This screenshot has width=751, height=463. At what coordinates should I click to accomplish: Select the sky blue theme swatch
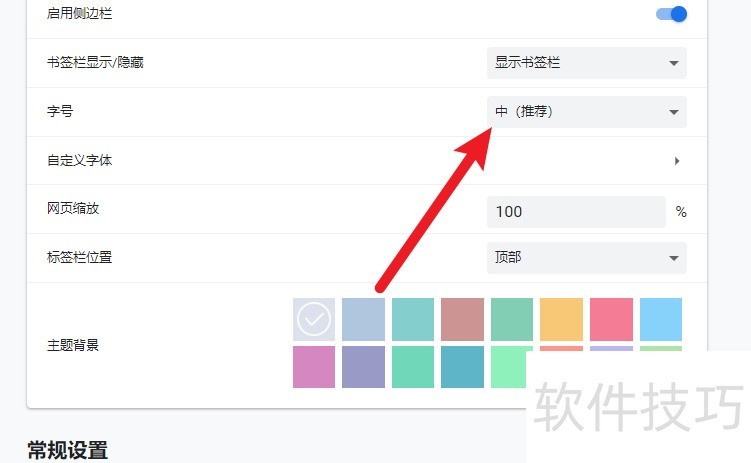(661, 319)
